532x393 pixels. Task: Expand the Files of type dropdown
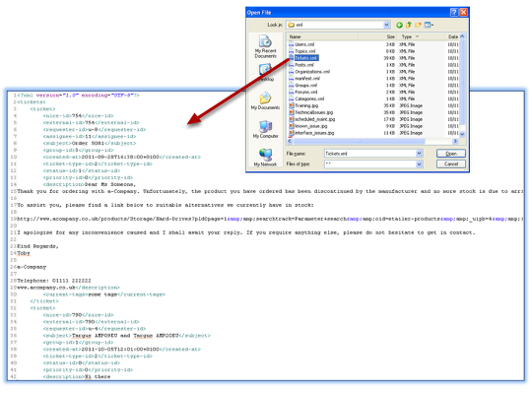click(420, 164)
